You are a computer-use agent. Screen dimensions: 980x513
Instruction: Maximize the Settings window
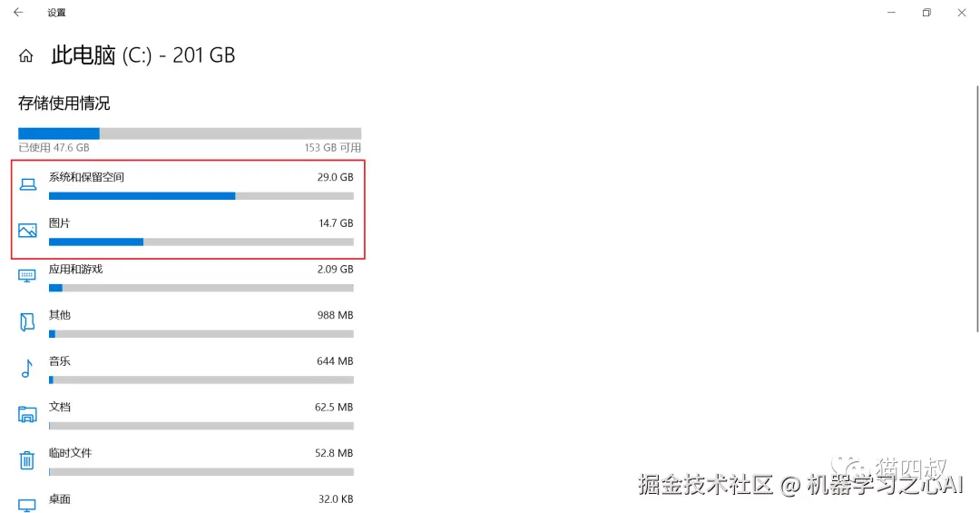click(926, 13)
